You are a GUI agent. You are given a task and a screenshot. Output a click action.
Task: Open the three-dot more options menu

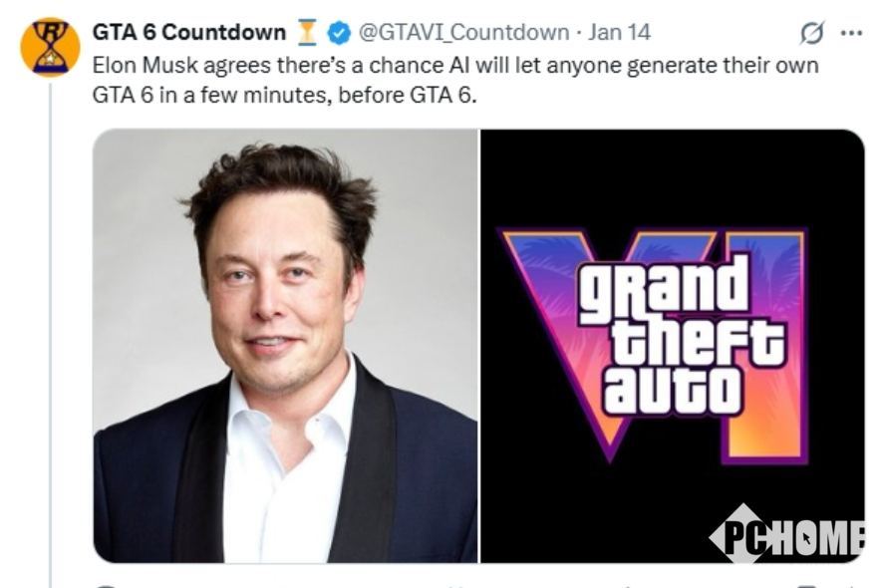click(x=851, y=33)
